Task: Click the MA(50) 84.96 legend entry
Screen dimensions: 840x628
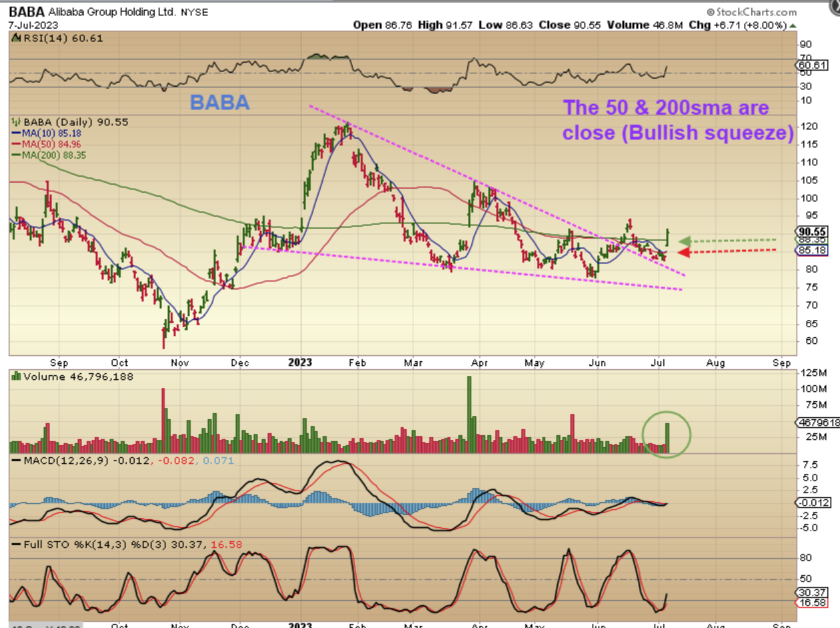Action: pyautogui.click(x=51, y=144)
